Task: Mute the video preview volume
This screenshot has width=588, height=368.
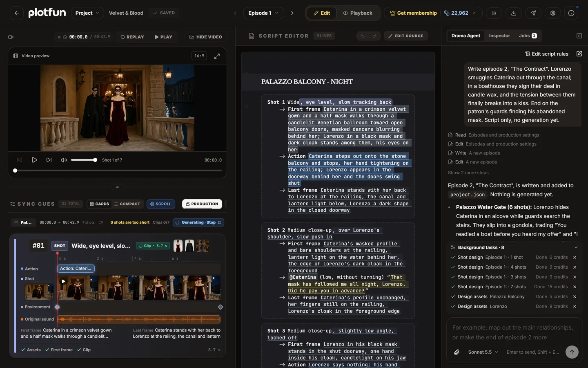Action: click(x=64, y=160)
